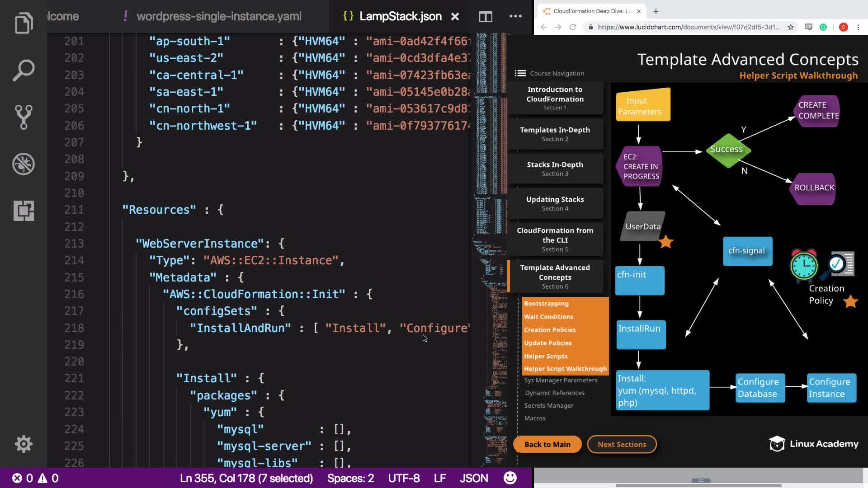Open the Manage settings gear
The image size is (868, 488).
click(x=24, y=444)
